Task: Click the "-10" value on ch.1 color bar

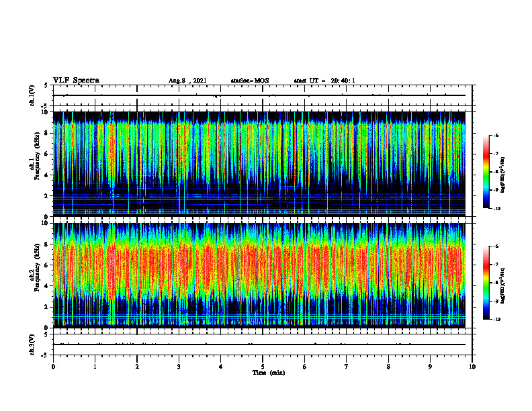Action: 496,209
